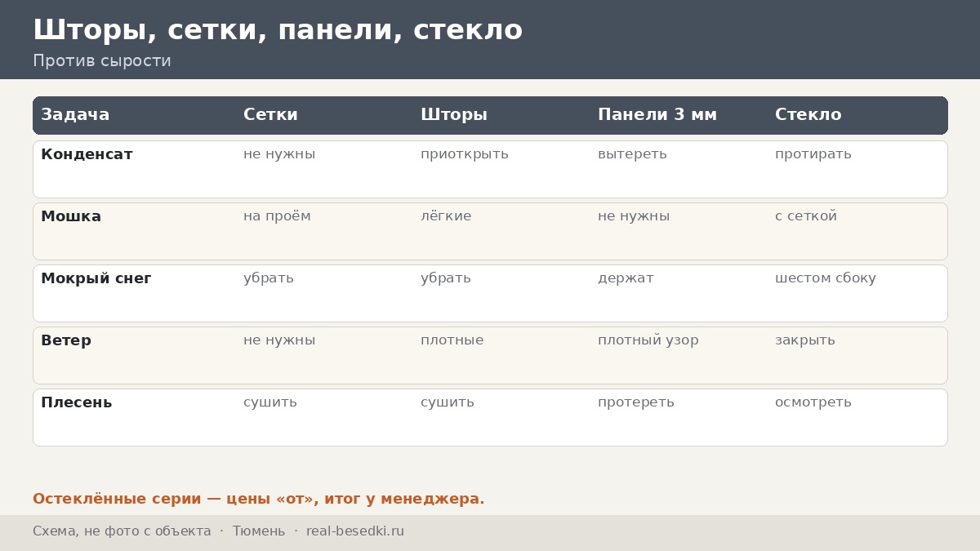Screen dimensions: 980x551
Task: Click the 'Тюмень' footer text
Action: pyautogui.click(x=259, y=531)
